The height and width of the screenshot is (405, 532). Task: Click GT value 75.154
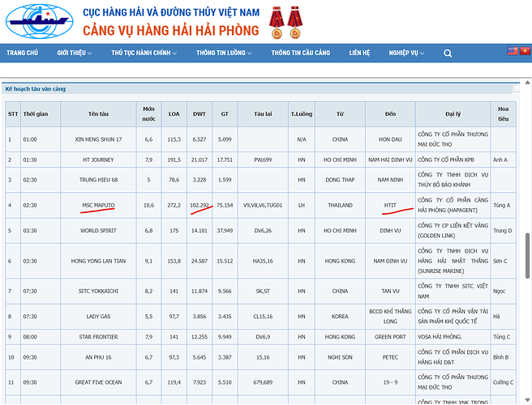(x=225, y=205)
